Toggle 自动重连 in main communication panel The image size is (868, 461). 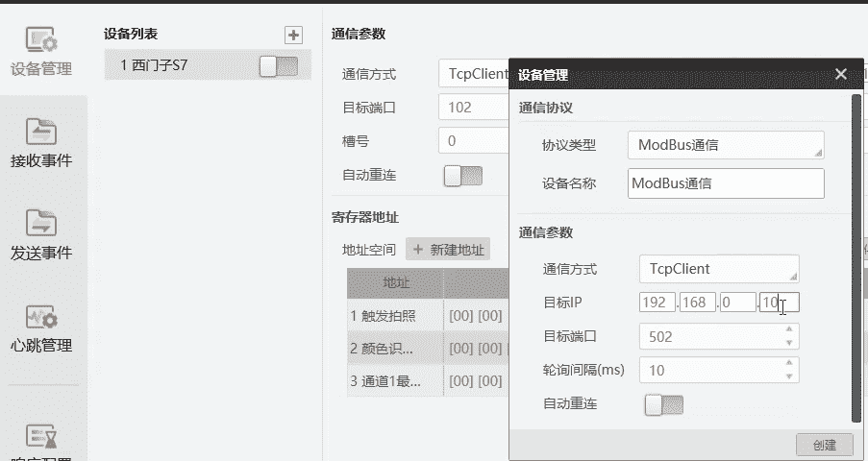tap(462, 176)
